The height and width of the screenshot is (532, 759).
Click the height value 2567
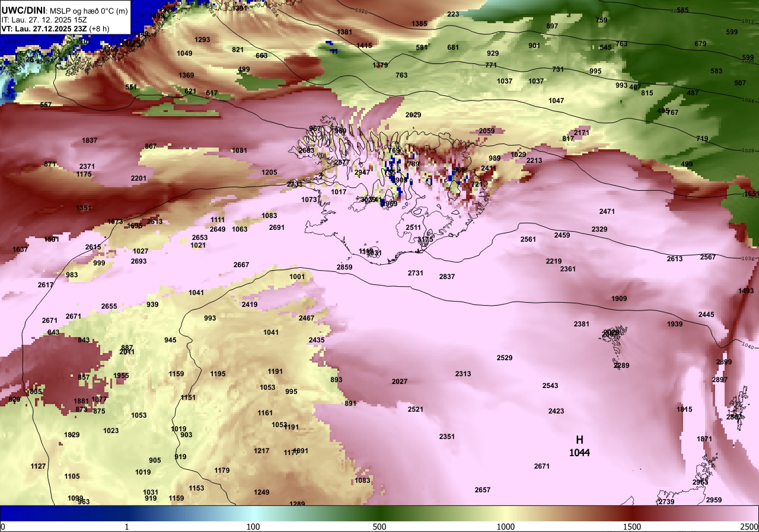(708, 257)
